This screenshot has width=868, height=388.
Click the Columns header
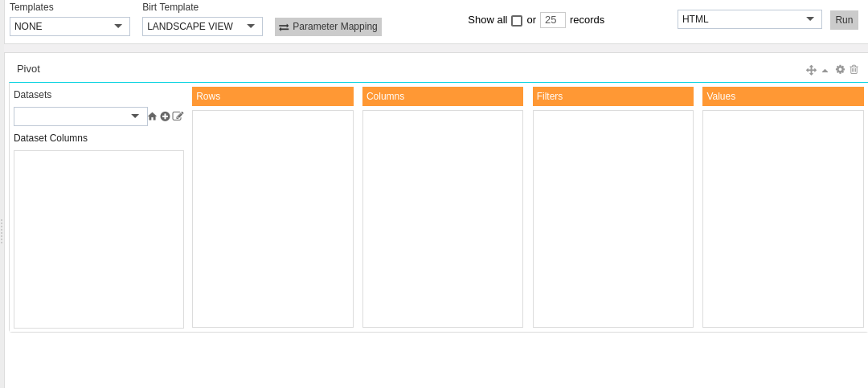point(443,96)
